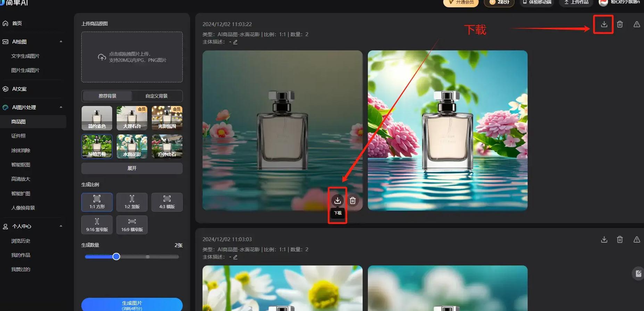Collapse the AI绘图 section
This screenshot has width=644, height=311.
(61, 42)
